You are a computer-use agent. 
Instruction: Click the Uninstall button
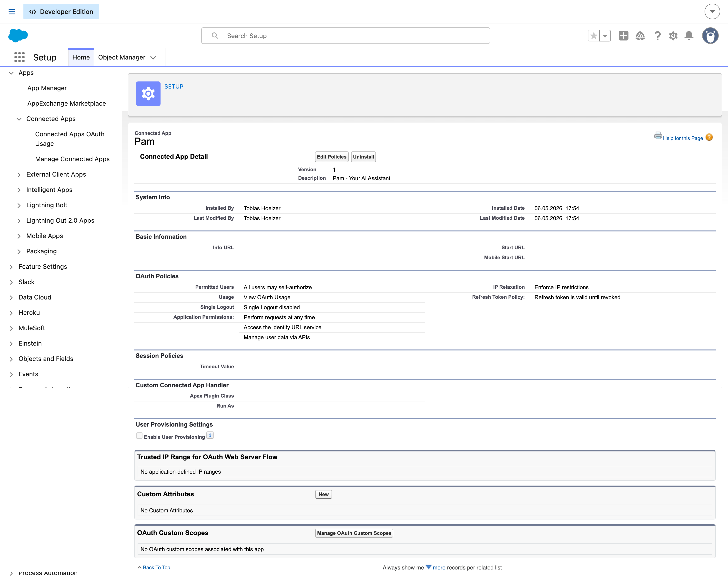coord(363,157)
